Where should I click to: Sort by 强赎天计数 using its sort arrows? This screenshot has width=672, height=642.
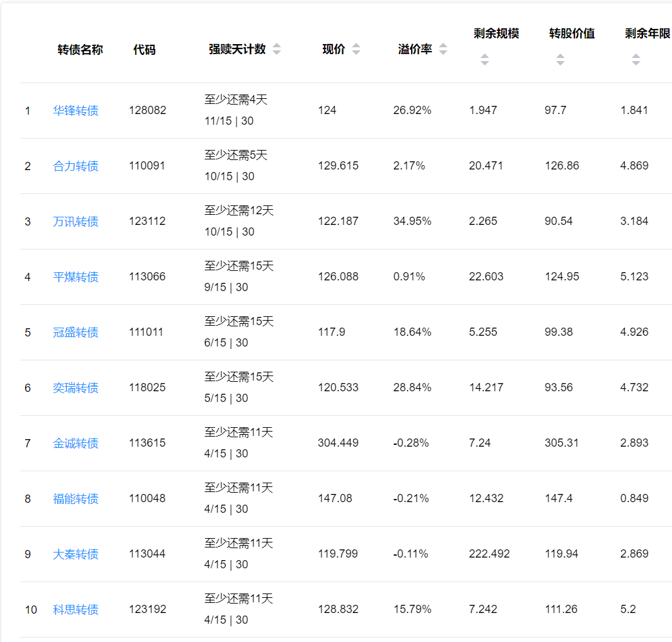pyautogui.click(x=276, y=50)
